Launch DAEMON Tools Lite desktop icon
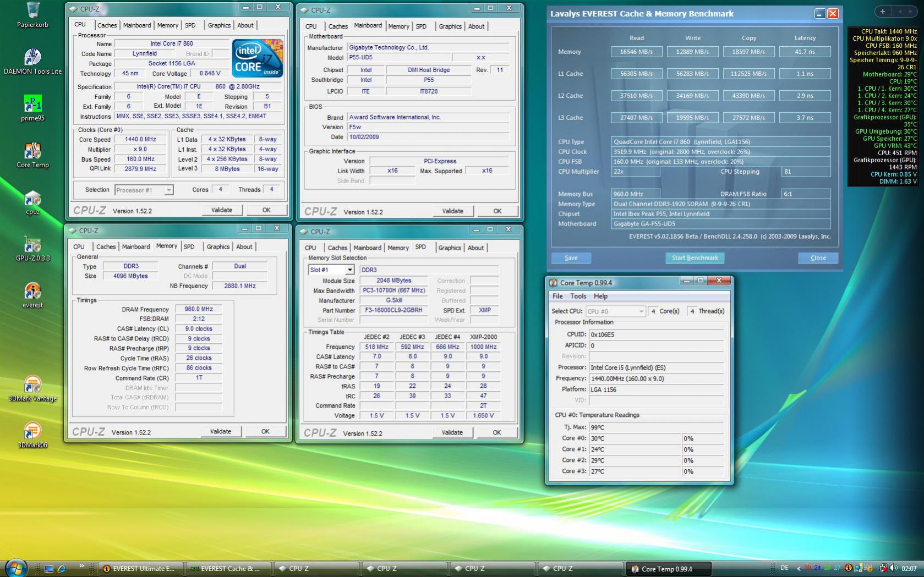The width and height of the screenshot is (924, 577). [x=32, y=58]
